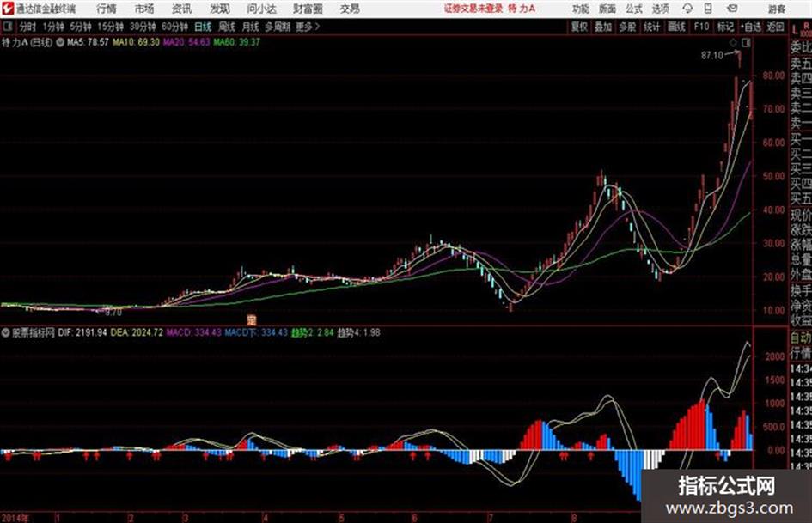Open the 功能 menu
812x523 pixels.
(580, 9)
